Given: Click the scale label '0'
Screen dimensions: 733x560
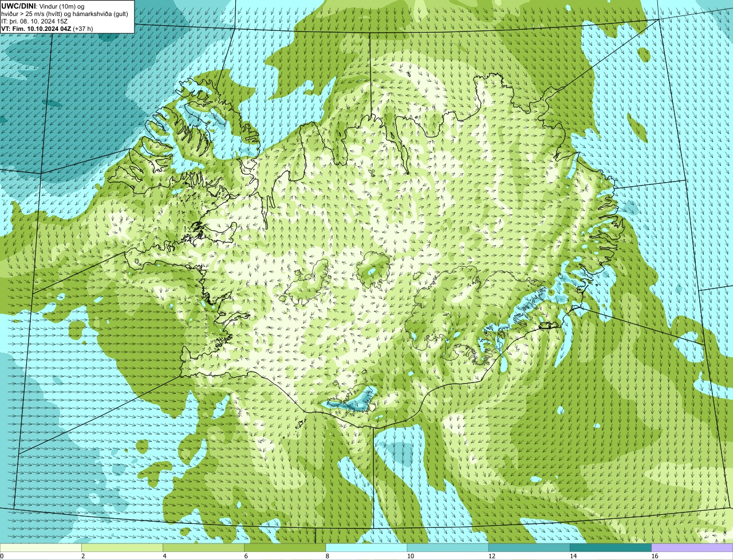Looking at the screenshot, I should coord(2,556).
